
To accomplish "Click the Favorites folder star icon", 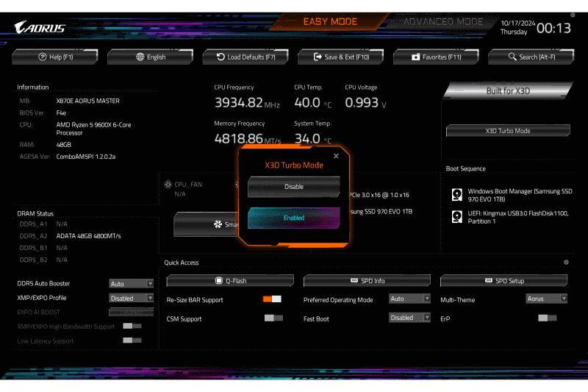I will (x=415, y=57).
